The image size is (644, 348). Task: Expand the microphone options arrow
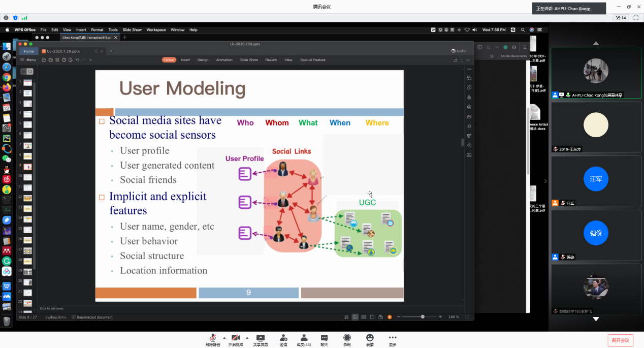(x=224, y=337)
